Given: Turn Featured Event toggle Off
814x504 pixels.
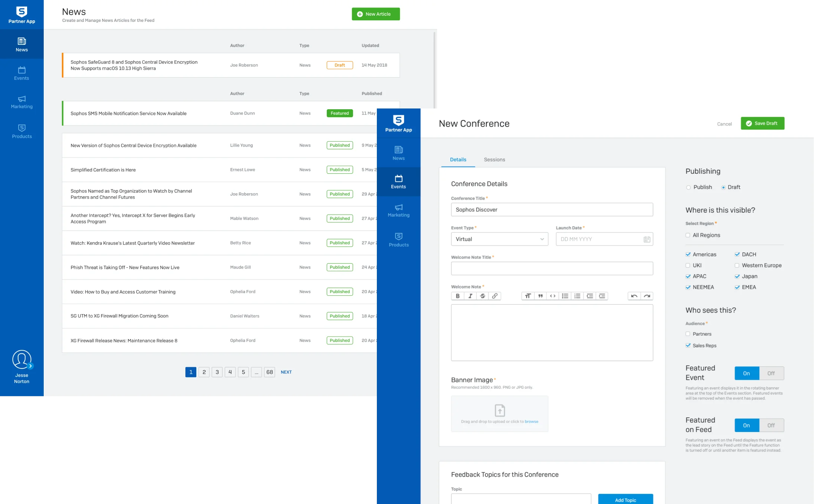Looking at the screenshot, I should (x=771, y=373).
